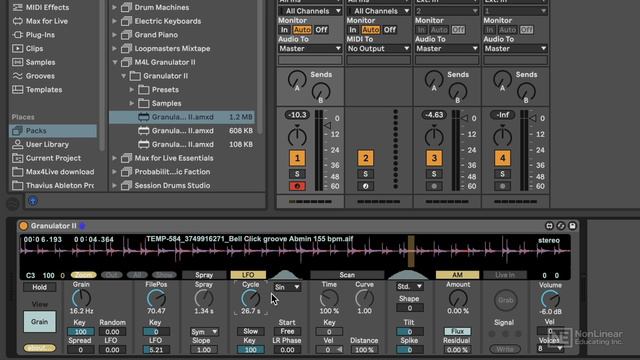640x360 pixels.
Task: Click the Slow LFO speed button
Action: [x=251, y=331]
